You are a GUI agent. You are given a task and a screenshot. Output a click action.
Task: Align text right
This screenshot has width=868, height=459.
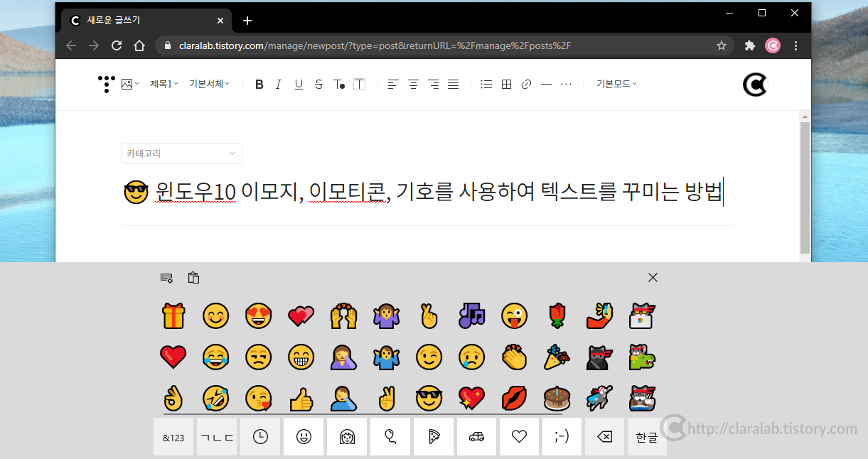pos(434,85)
